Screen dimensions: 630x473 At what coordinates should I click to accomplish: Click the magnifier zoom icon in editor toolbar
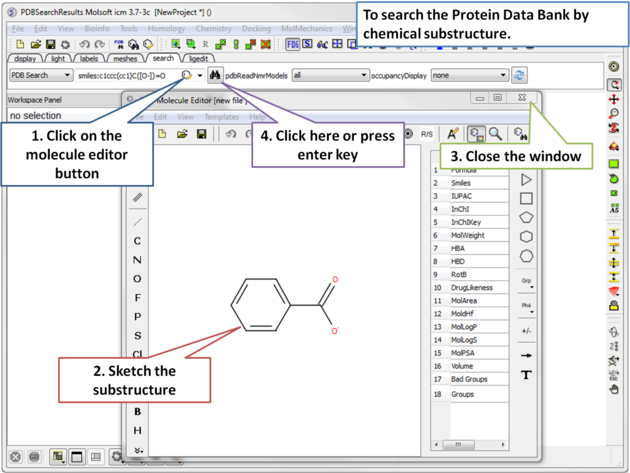coord(496,134)
